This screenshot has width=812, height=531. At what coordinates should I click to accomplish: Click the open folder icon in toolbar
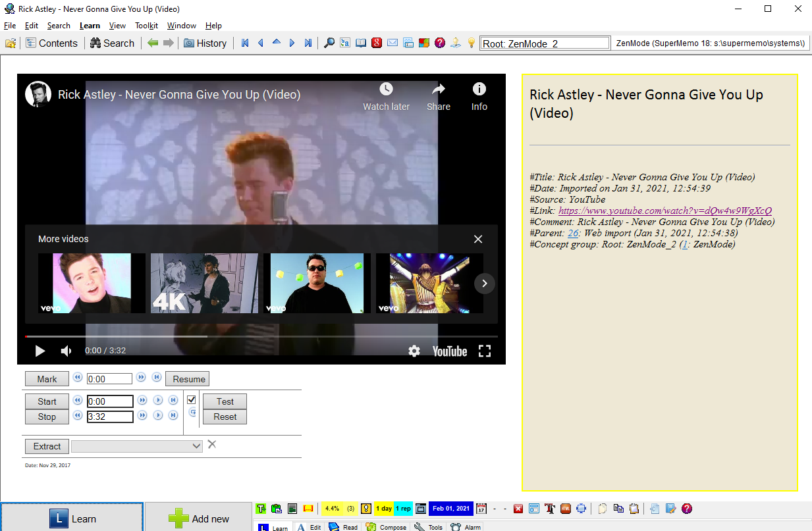(x=11, y=43)
